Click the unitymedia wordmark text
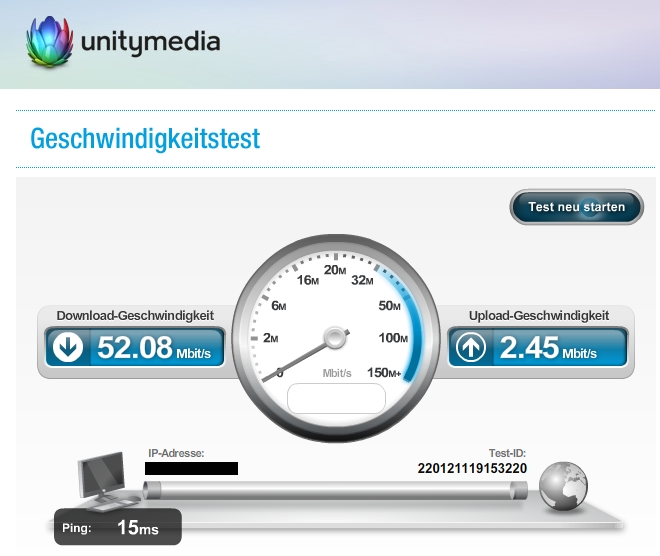This screenshot has width=660, height=556. click(x=150, y=42)
